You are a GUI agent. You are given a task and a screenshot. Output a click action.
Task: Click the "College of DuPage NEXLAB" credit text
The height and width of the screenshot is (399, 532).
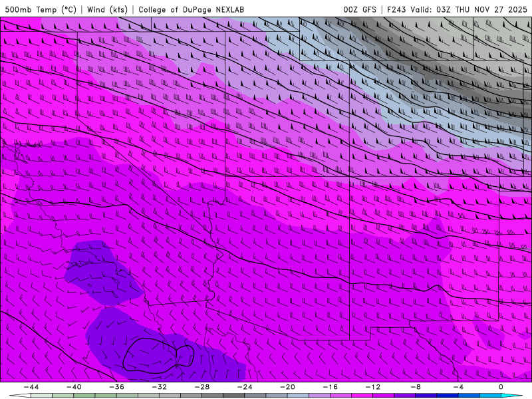click(191, 9)
